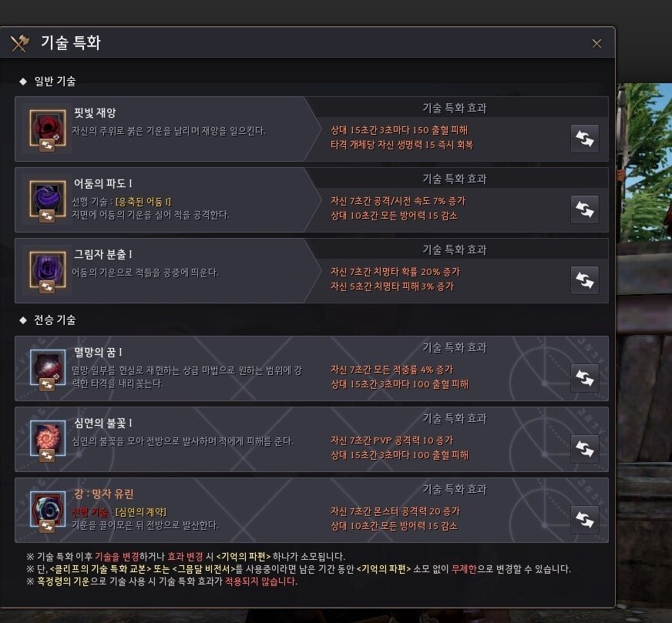The height and width of the screenshot is (623, 672).
Task: Close the 기술 특화 window
Action: click(x=596, y=43)
